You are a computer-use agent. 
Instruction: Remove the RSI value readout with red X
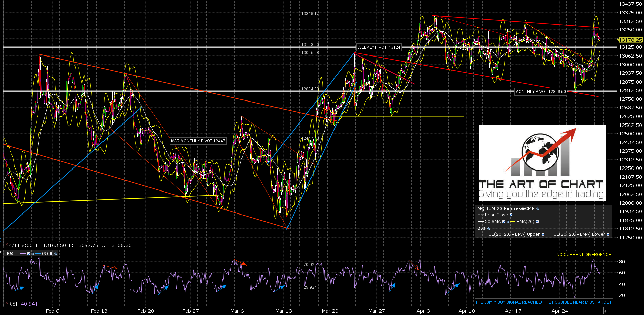pos(6,303)
